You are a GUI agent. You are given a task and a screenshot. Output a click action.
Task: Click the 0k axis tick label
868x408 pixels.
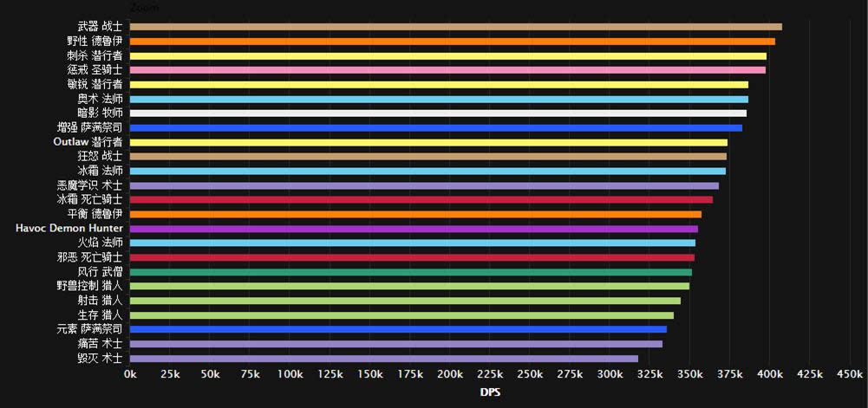tap(130, 374)
